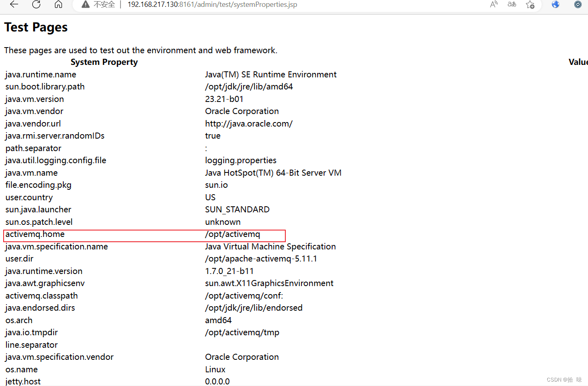Select 'sun.boot.library.path' property name
The width and height of the screenshot is (588, 386).
point(45,87)
